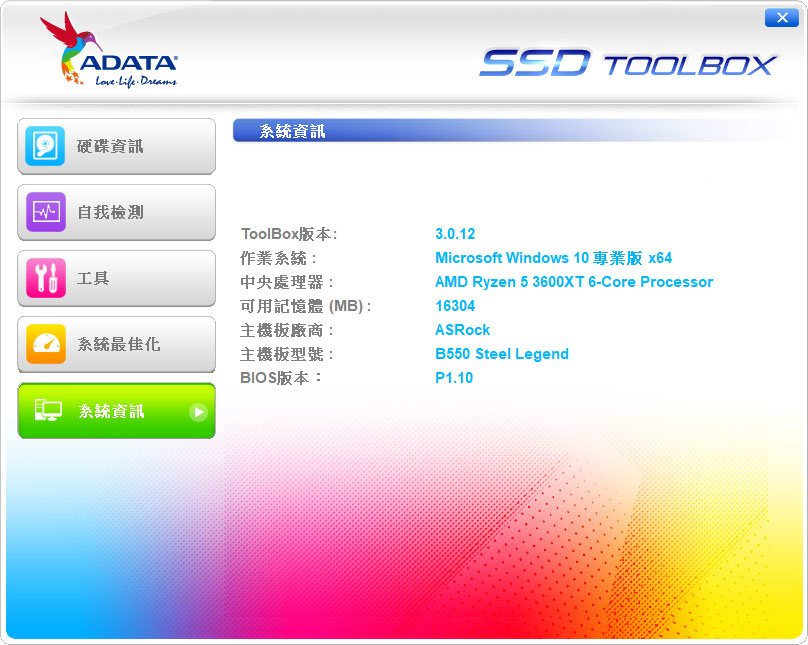
Task: Close the SSD ToolBox window
Action: coord(782,18)
